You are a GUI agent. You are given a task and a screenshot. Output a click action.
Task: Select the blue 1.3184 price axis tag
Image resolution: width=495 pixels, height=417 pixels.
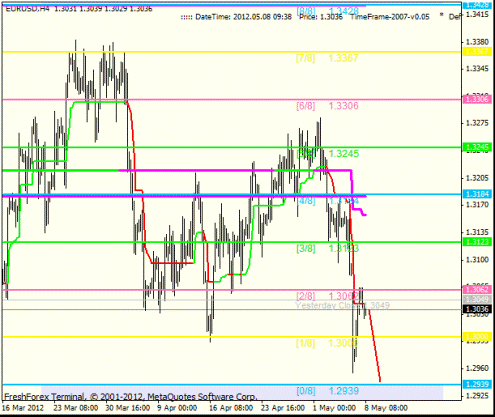477,194
